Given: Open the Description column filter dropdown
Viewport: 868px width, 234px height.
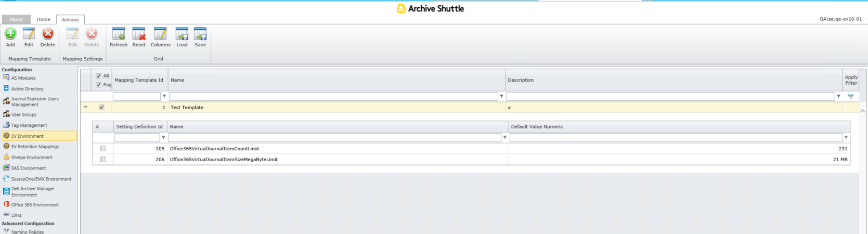Looking at the screenshot, I should tap(838, 96).
